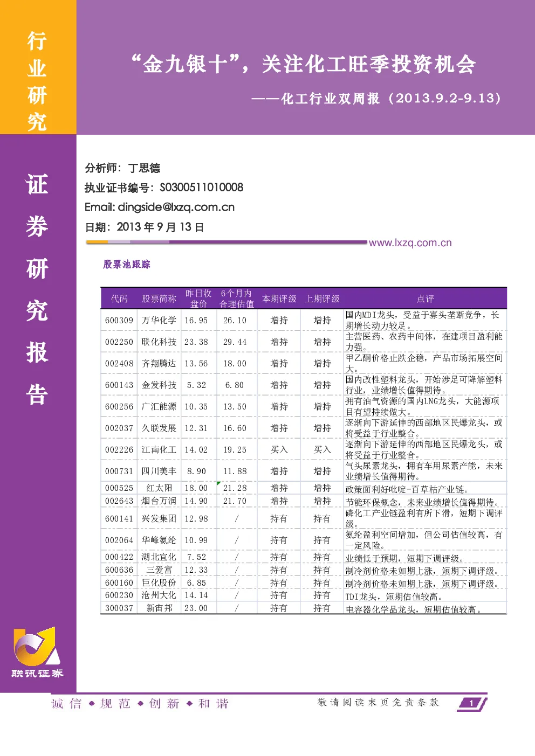Viewport: 535px width, 756px height.
Task: Click the 代码 column header
Action: pos(119,299)
